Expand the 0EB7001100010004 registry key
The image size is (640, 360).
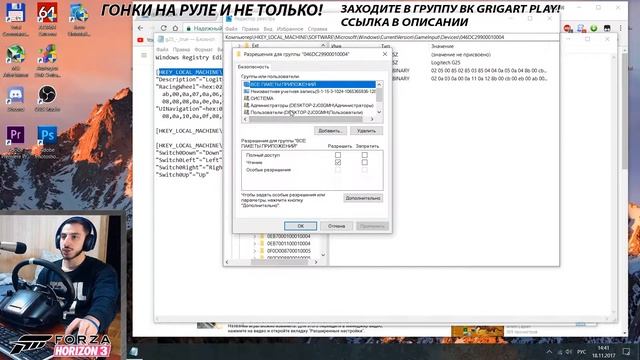255,244
